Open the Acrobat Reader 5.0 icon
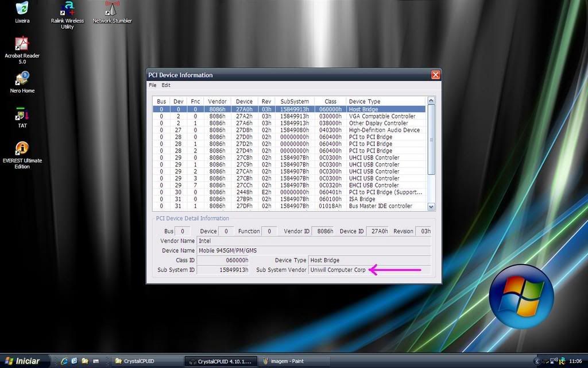 [x=22, y=45]
